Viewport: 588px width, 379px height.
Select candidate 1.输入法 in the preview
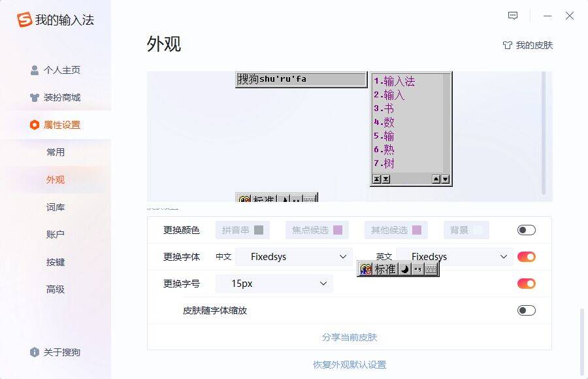click(x=395, y=81)
